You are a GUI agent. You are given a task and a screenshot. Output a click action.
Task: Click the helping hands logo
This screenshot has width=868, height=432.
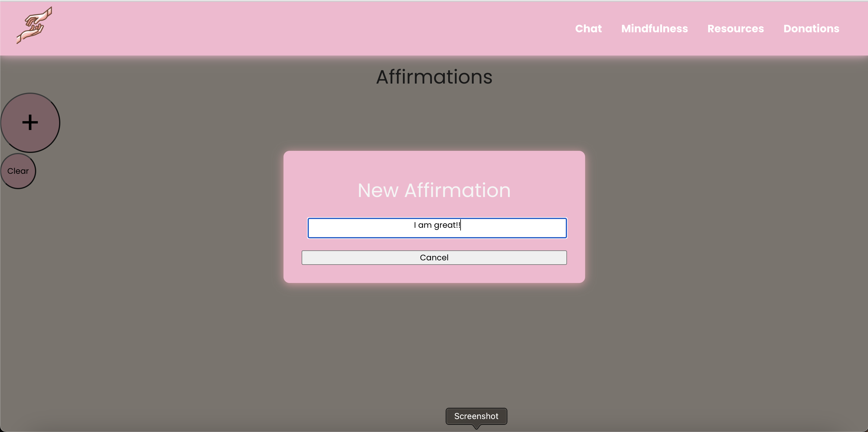34,25
